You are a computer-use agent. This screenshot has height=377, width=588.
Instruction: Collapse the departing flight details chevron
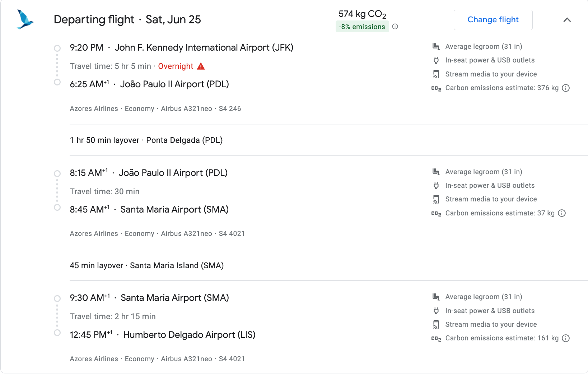click(567, 20)
